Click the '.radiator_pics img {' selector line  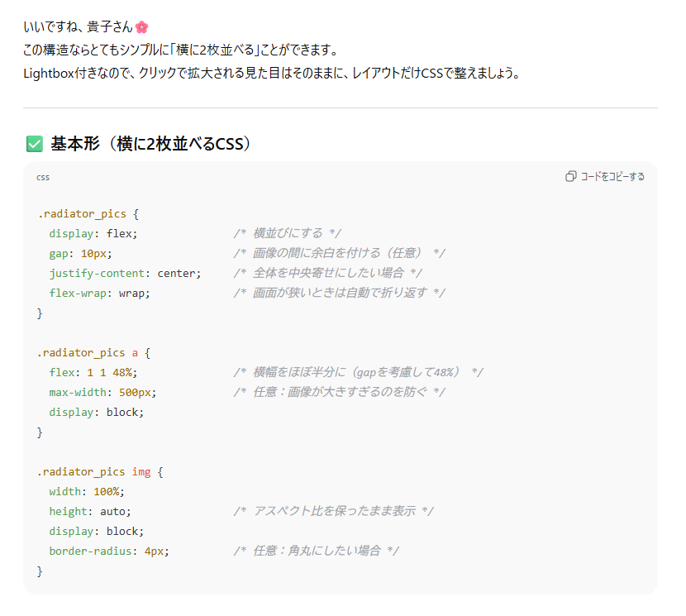click(x=100, y=471)
